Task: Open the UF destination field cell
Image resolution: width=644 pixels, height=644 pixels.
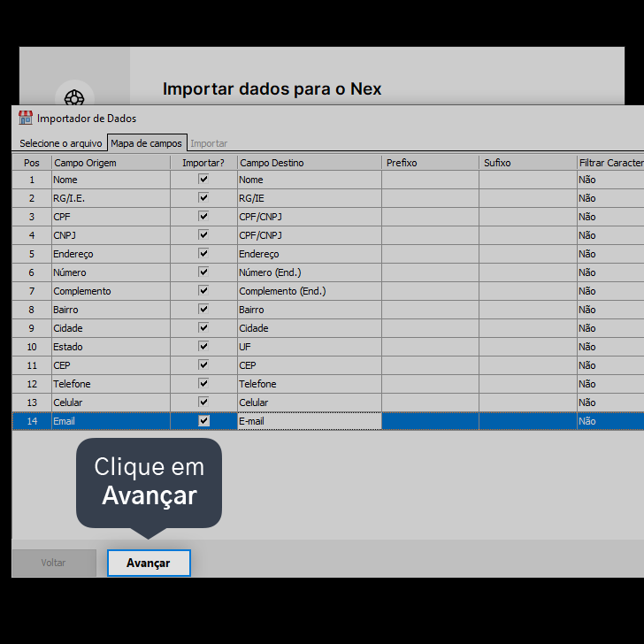Action: (x=310, y=347)
